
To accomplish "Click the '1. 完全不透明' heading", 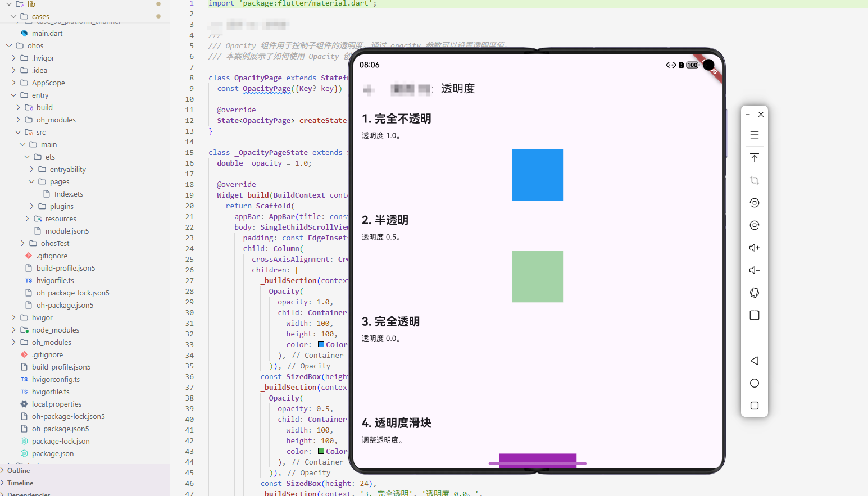I will pos(397,119).
